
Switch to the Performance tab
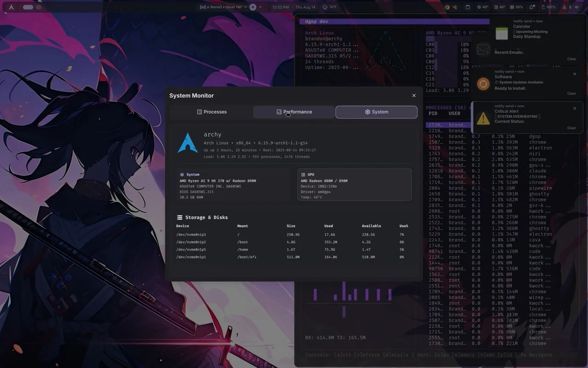coord(294,112)
